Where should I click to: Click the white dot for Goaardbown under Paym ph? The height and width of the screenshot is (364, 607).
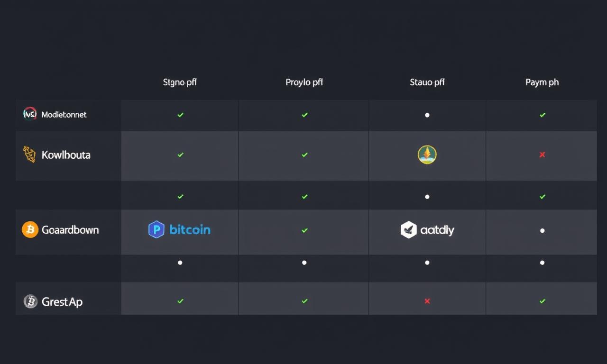(x=543, y=231)
